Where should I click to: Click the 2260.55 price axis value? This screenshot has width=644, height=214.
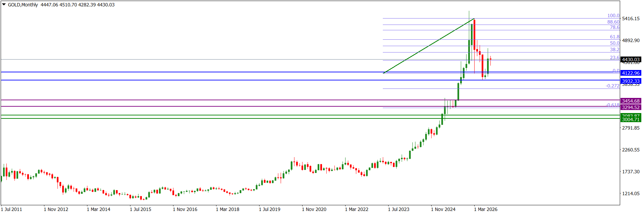(631, 150)
